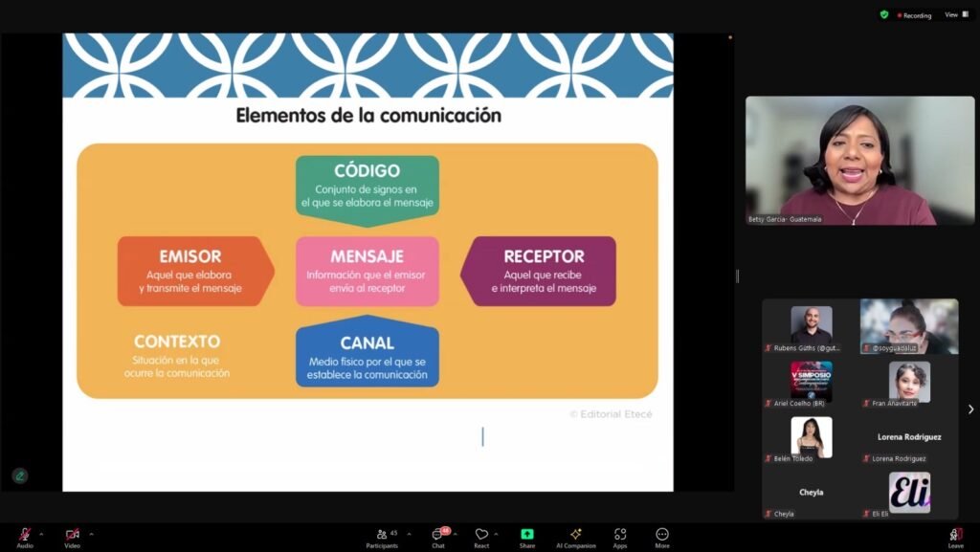Click the green Share screen icon
Screen dimensions: 980x552
tap(527, 534)
